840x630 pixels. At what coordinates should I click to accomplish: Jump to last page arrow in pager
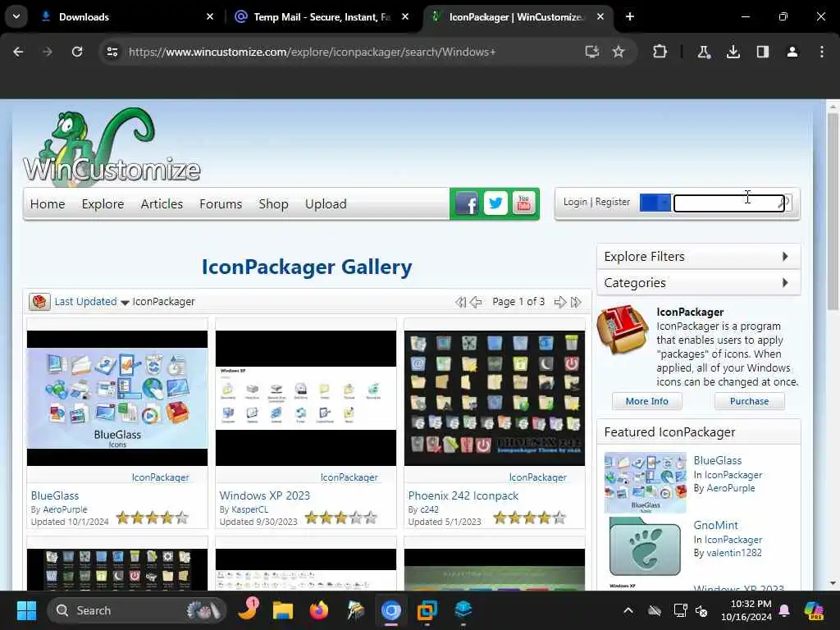576,302
